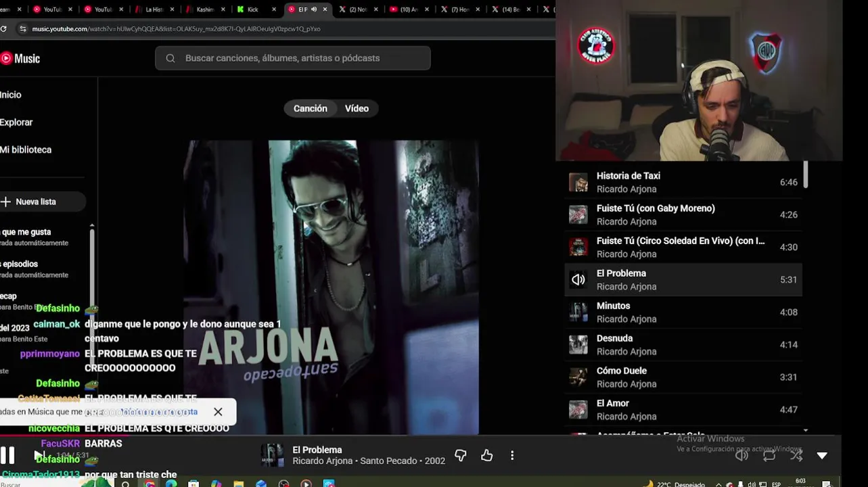
Task: Click the volume icon in player bar
Action: click(741, 456)
